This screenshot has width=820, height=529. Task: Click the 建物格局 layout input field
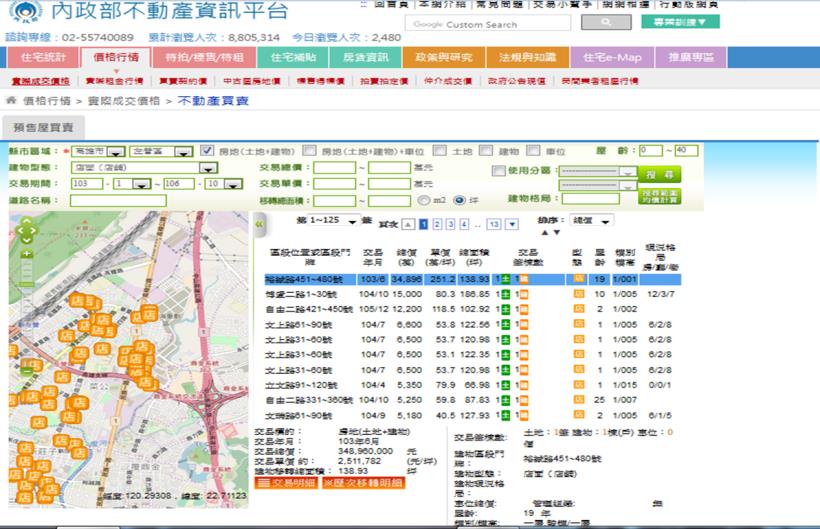[590, 199]
